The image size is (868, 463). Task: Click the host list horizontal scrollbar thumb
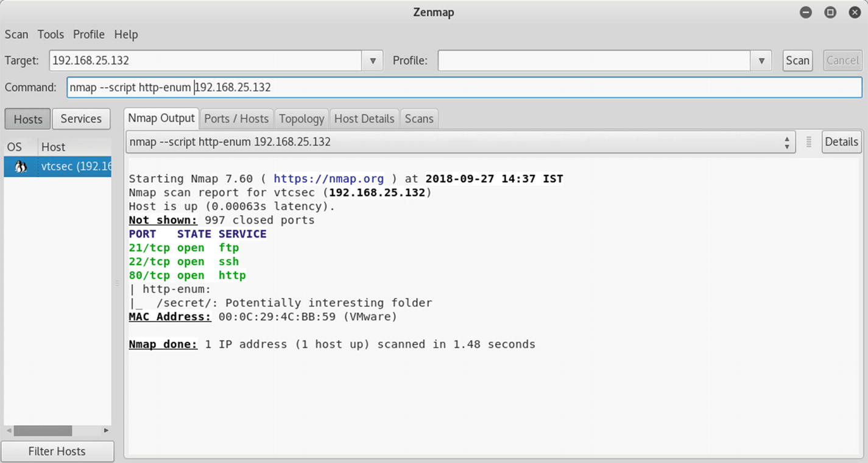click(x=43, y=430)
